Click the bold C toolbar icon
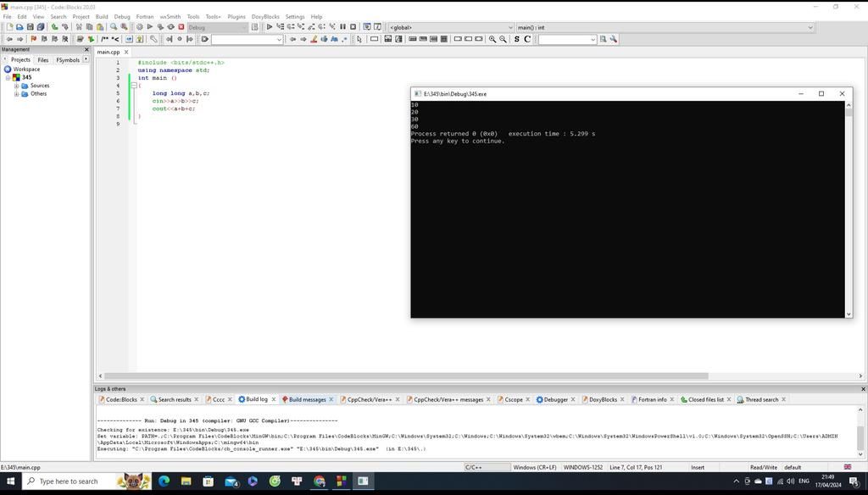 point(527,39)
